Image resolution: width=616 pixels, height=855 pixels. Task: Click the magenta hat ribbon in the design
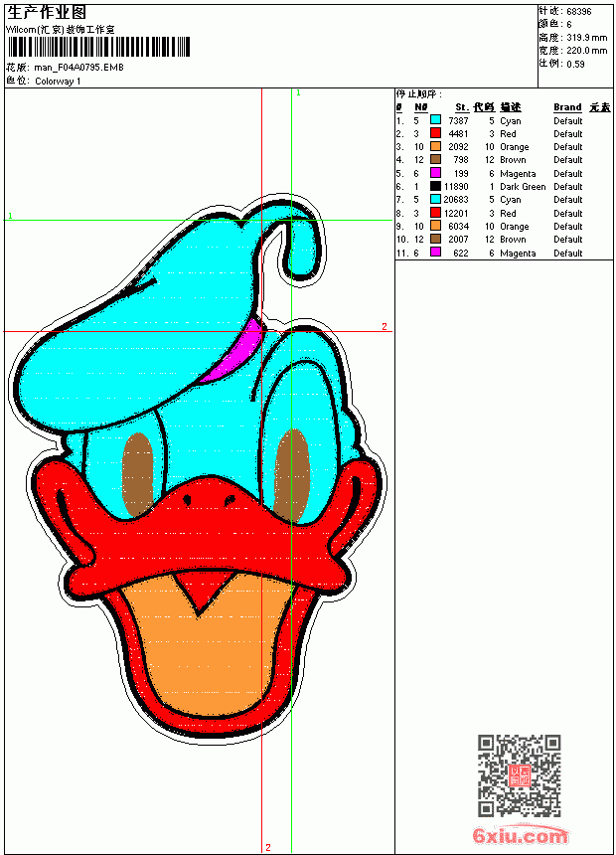click(231, 353)
